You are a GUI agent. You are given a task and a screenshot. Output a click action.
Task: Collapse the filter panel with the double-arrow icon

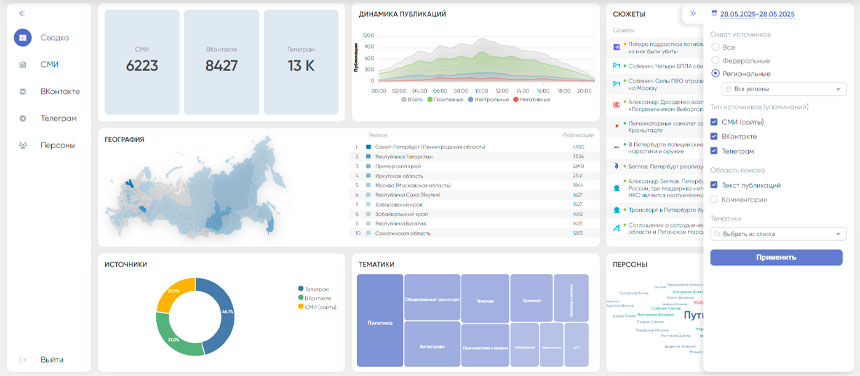point(693,14)
